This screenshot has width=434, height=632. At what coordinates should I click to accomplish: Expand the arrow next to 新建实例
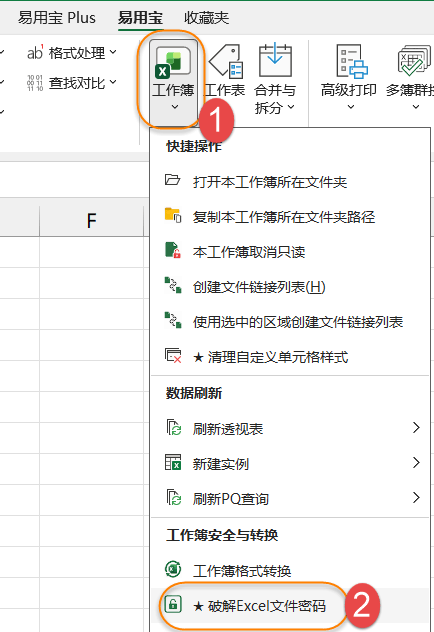point(417,462)
